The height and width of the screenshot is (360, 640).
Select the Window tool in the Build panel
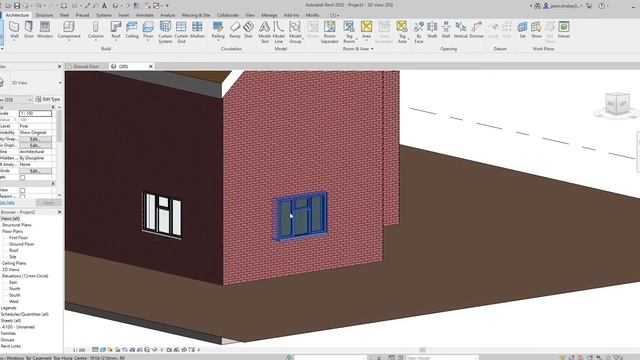pyautogui.click(x=45, y=30)
